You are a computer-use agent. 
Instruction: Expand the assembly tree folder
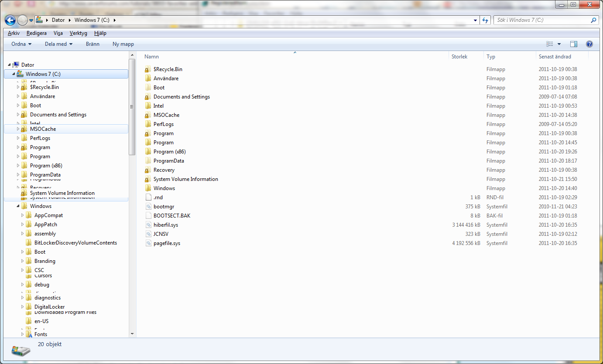[22, 234]
